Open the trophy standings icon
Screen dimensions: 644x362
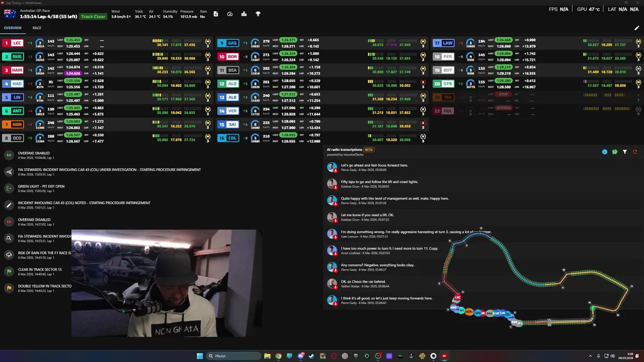point(258,14)
